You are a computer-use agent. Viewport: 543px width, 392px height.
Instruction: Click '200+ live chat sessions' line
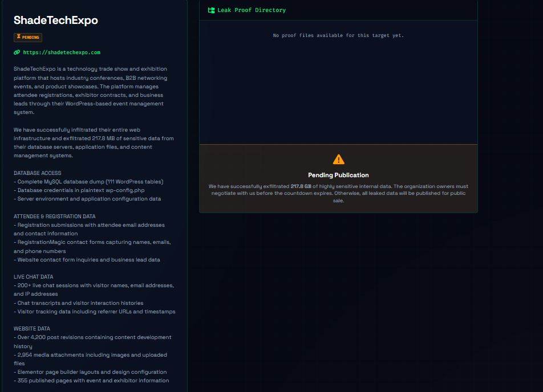tap(94, 289)
